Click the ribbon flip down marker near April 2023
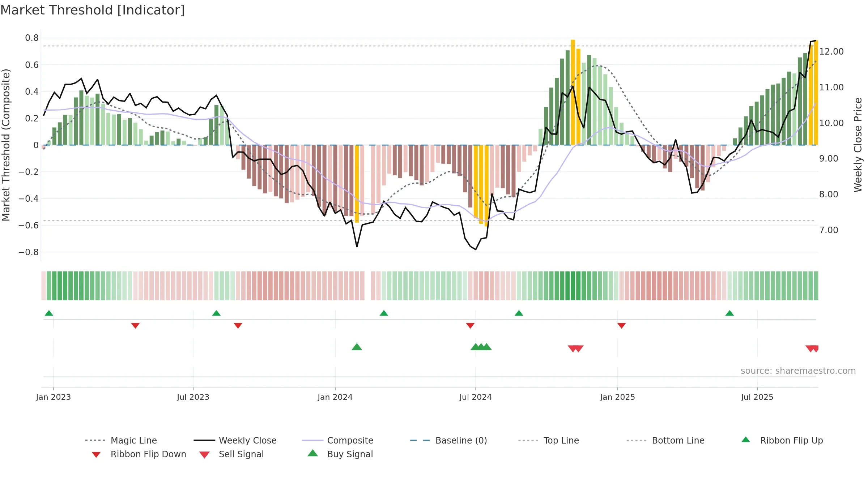 [135, 326]
